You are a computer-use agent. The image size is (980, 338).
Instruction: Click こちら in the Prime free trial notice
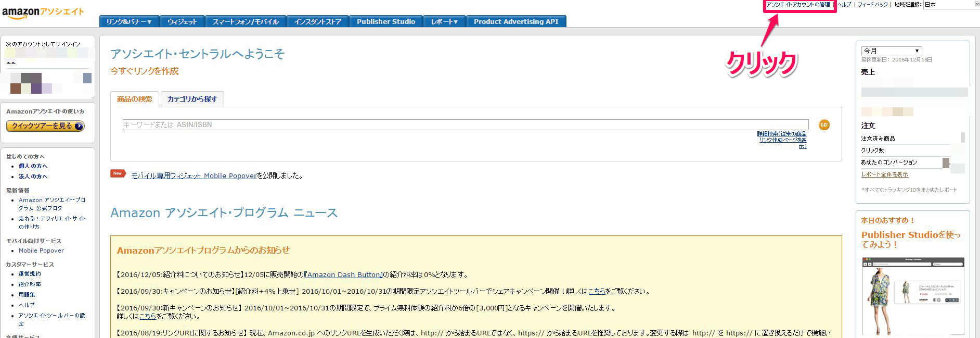147,317
